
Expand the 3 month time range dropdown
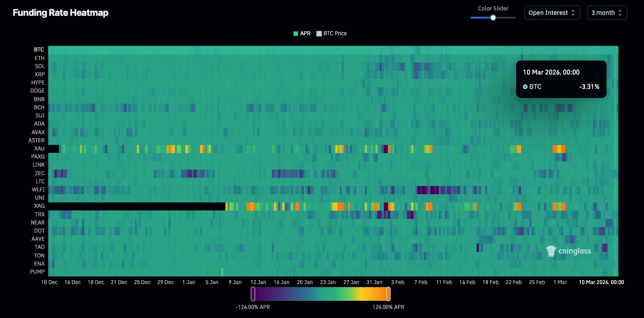[607, 13]
